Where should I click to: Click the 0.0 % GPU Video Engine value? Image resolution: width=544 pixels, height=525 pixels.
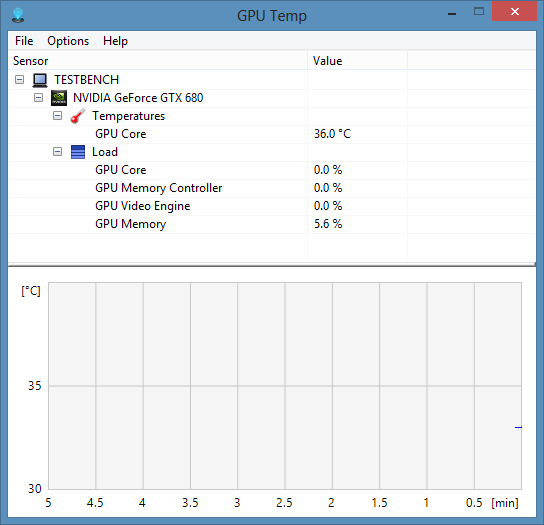pos(328,206)
